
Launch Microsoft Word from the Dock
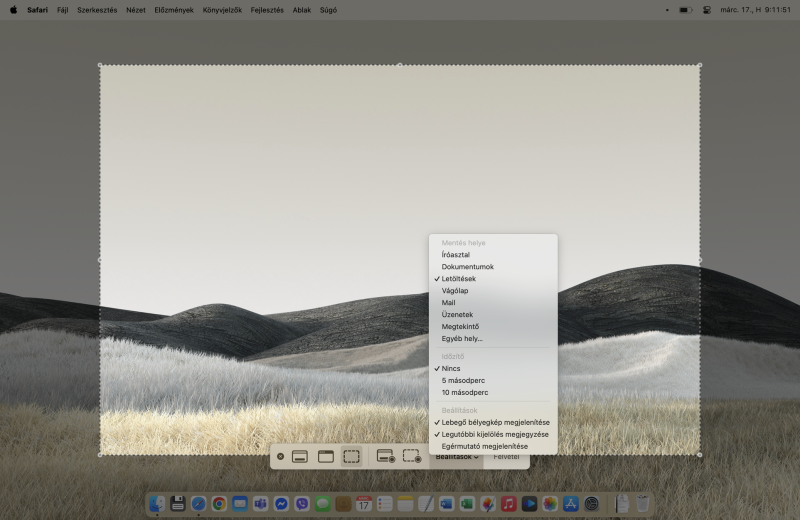(446, 504)
